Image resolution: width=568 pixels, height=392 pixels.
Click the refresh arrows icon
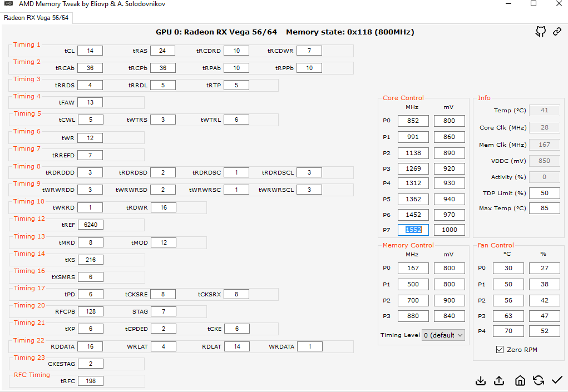pos(539,380)
